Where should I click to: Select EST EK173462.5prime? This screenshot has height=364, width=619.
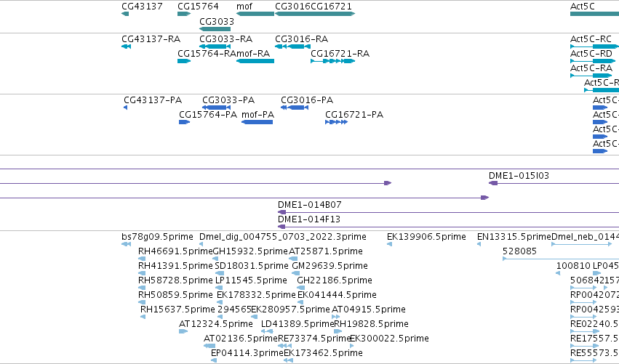coord(288,360)
